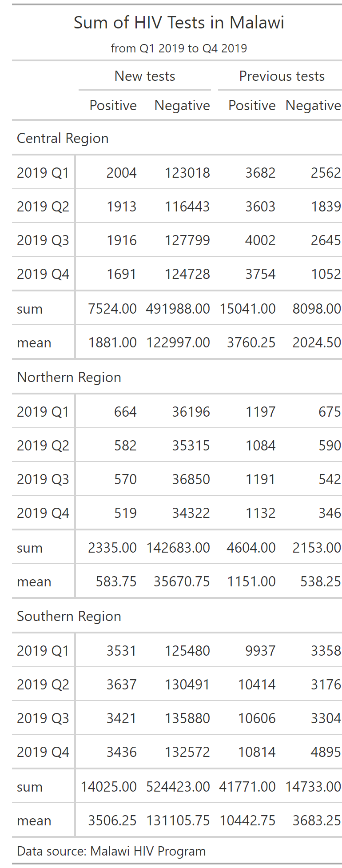This screenshot has height=868, width=342.
Task: Click Central Region mean value 3760.25
Action: pyautogui.click(x=251, y=342)
